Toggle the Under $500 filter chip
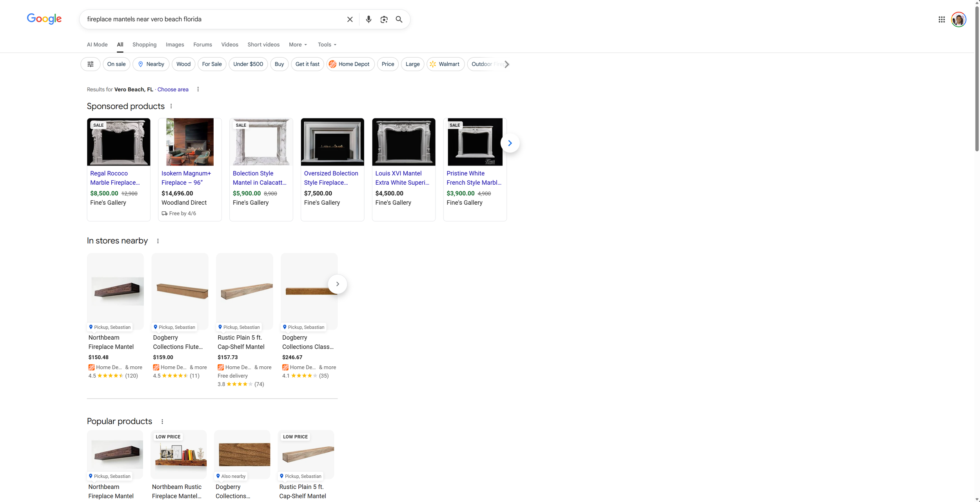The image size is (980, 502). 248,64
